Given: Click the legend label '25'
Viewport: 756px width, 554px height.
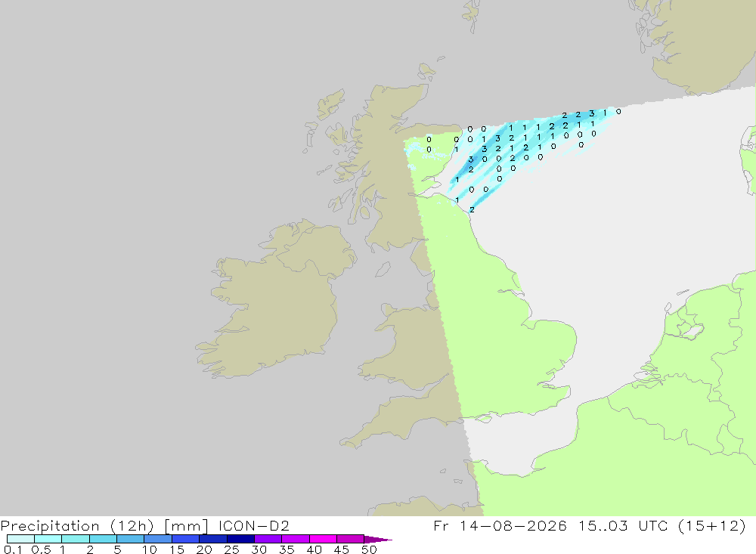Looking at the screenshot, I should click(x=231, y=549).
